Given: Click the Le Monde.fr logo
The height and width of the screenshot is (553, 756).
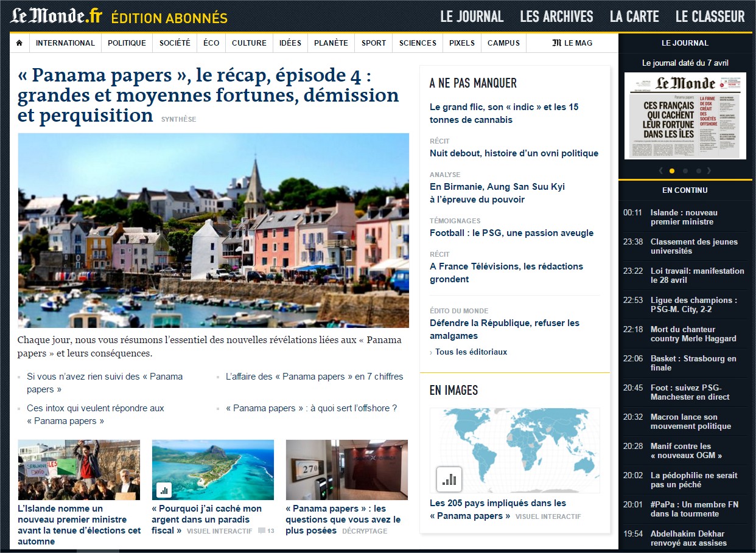Looking at the screenshot, I should [x=56, y=16].
